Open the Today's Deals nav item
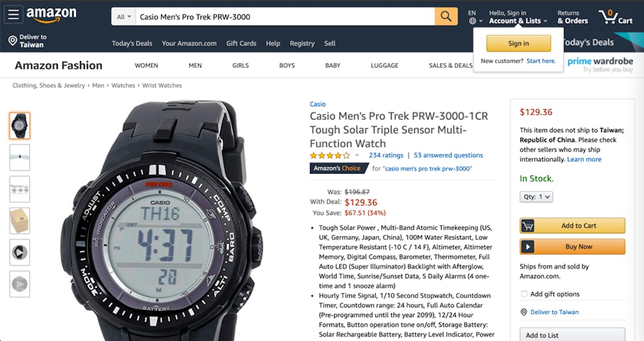 (x=132, y=43)
